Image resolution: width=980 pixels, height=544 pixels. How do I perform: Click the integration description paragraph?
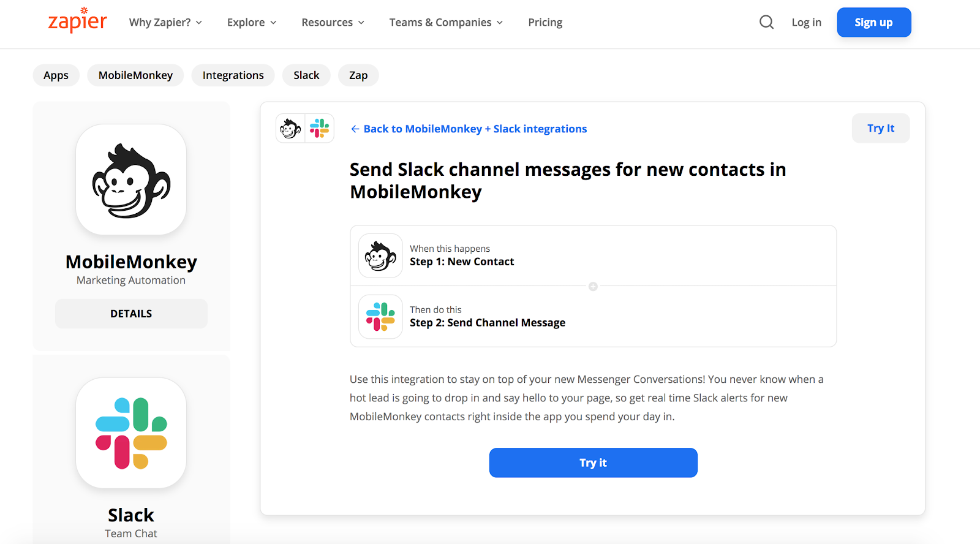tap(587, 398)
